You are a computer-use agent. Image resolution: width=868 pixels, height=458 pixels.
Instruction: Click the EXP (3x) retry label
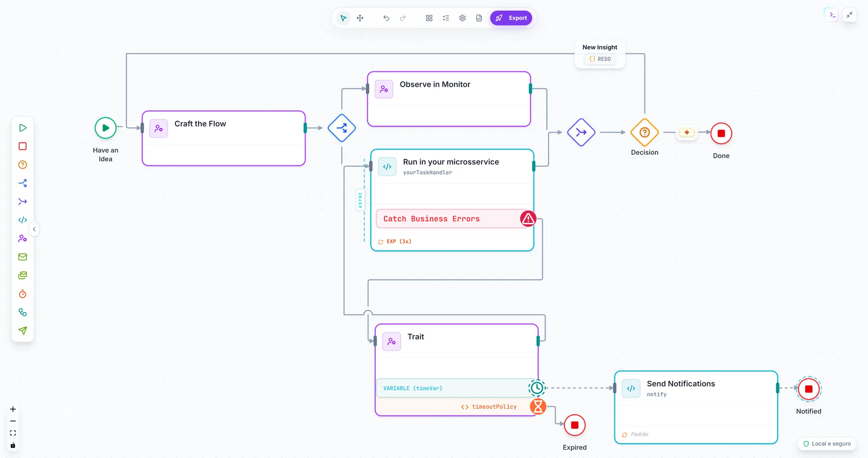(x=395, y=242)
